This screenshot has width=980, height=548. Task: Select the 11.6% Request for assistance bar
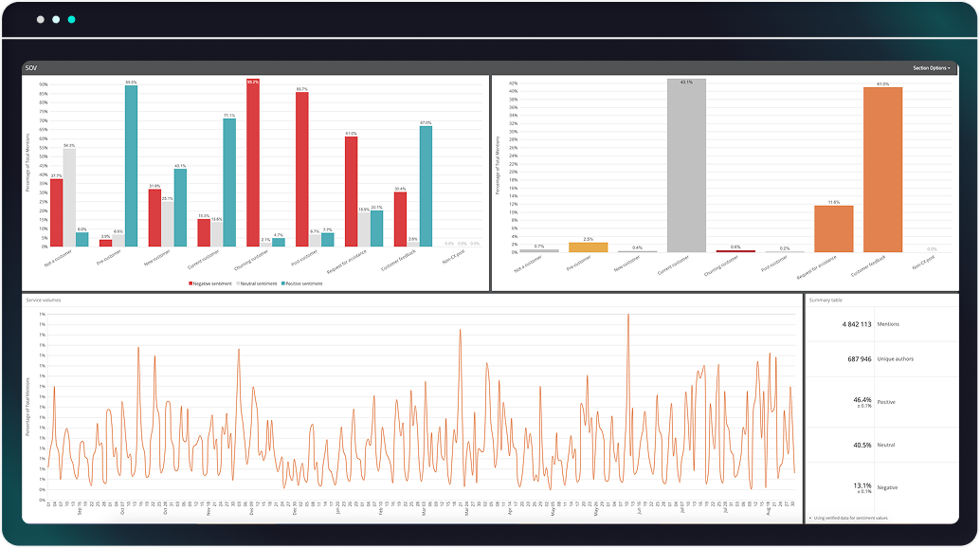click(x=833, y=228)
